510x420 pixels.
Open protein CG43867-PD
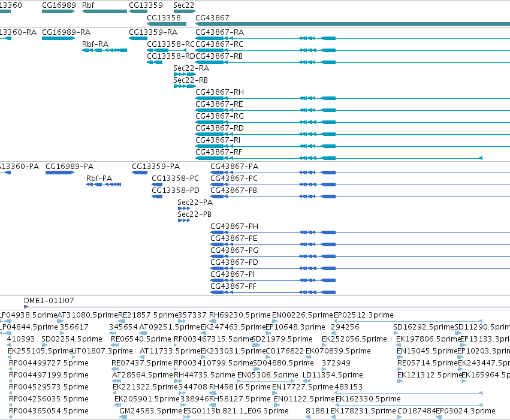(234, 262)
